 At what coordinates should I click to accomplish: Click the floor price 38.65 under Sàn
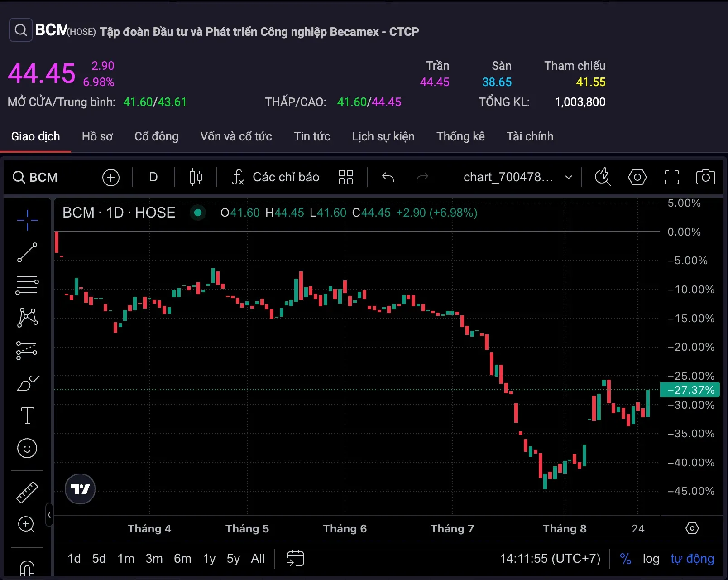point(497,82)
